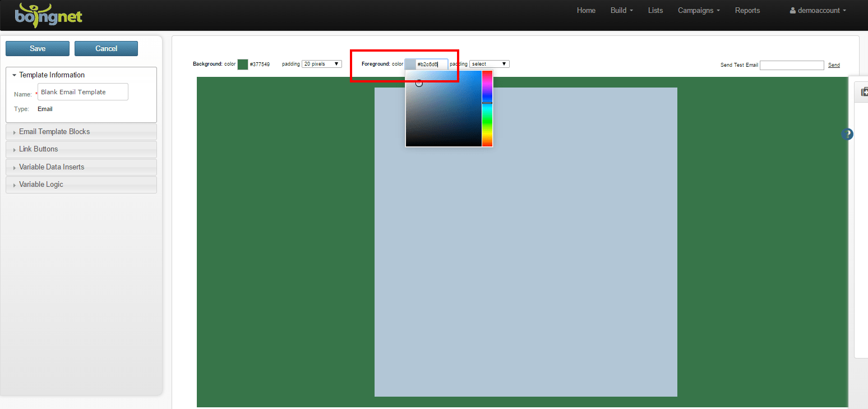Open the Build menu

coord(621,10)
